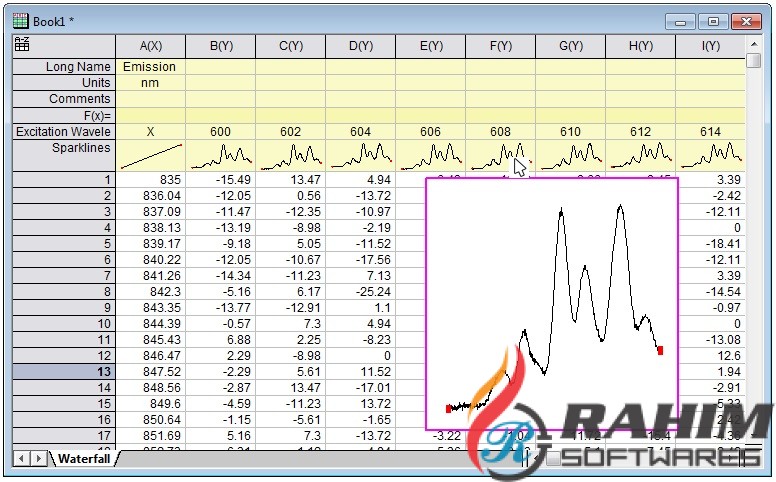
Task: Select the F(x)= label row
Action: (x=64, y=116)
